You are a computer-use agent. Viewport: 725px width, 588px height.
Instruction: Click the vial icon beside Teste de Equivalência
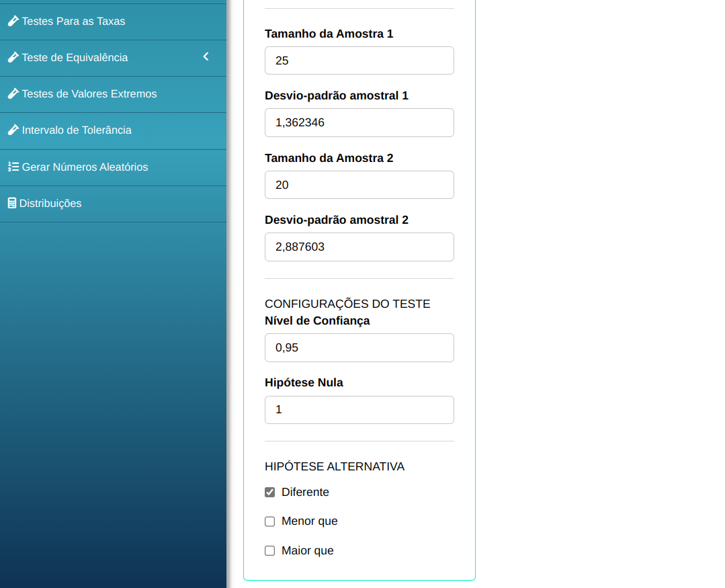[13, 58]
